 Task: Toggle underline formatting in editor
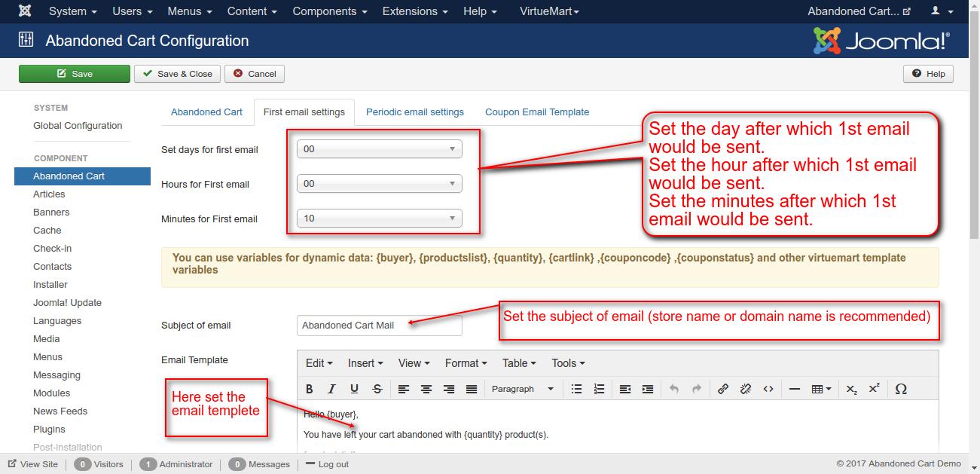coord(354,389)
